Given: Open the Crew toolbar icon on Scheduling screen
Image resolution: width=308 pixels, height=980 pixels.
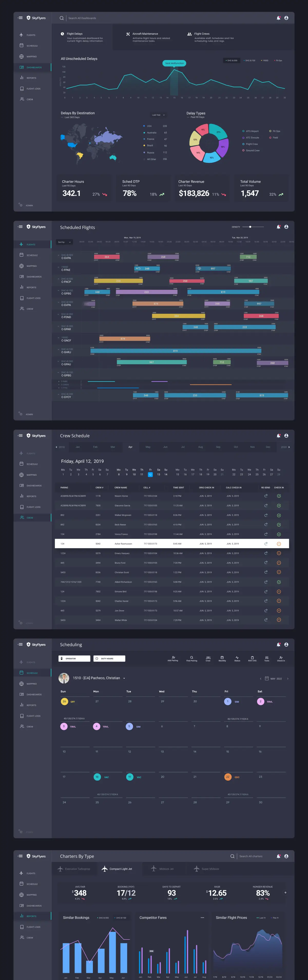Looking at the screenshot, I should pos(208,657).
